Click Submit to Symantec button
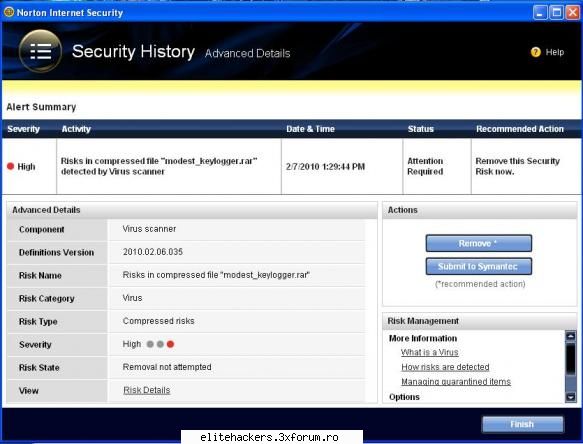This screenshot has height=444, width=583. [x=479, y=266]
